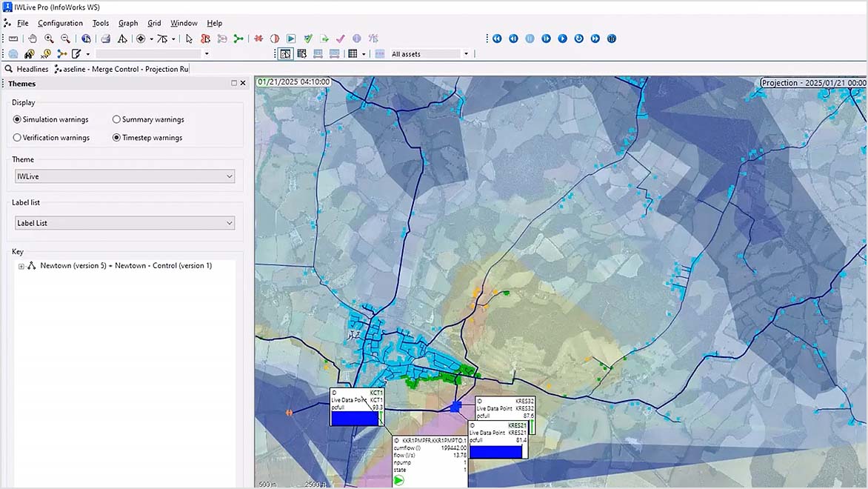The width and height of the screenshot is (868, 489).
Task: Click the blue pcfull bar for KCT1
Action: tap(355, 418)
